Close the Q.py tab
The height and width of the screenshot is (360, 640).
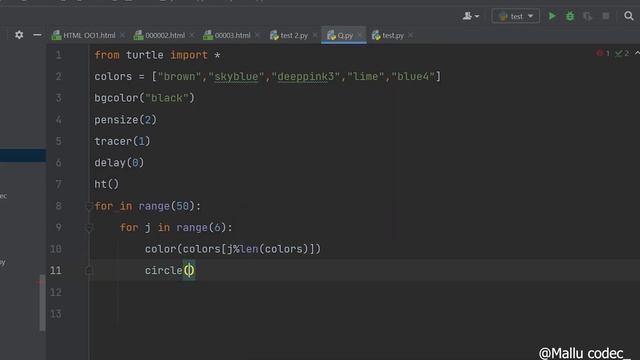point(360,36)
